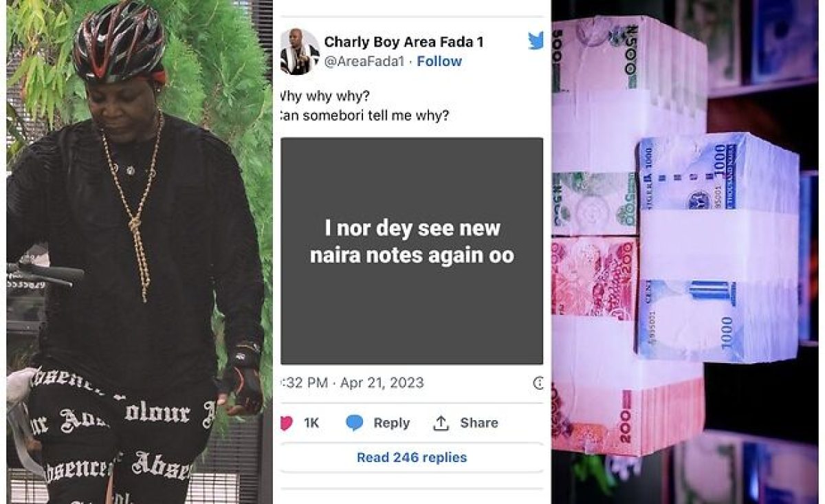Click the Read 246 replies button
The height and width of the screenshot is (504, 825).
pyautogui.click(x=412, y=457)
